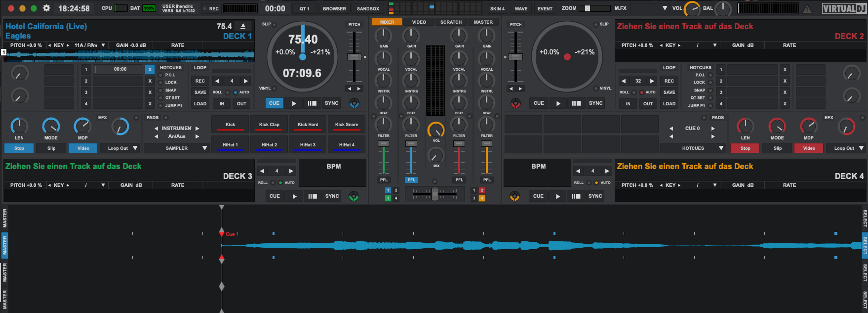Nudge Deck 2 pitch up with right arrow

coord(520,89)
